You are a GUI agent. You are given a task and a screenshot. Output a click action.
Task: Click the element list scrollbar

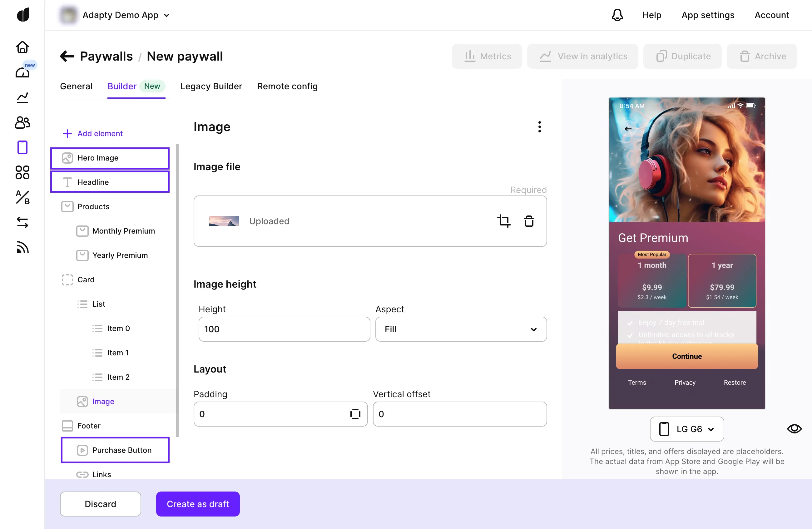point(177,290)
